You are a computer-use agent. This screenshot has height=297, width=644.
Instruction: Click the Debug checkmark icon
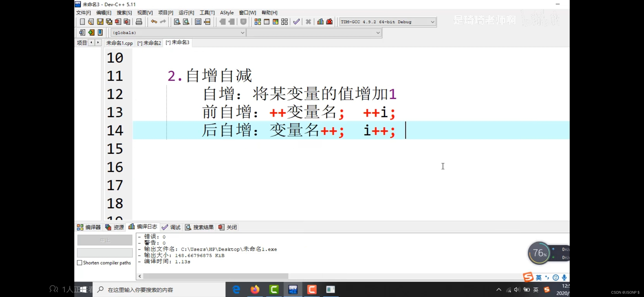(296, 22)
